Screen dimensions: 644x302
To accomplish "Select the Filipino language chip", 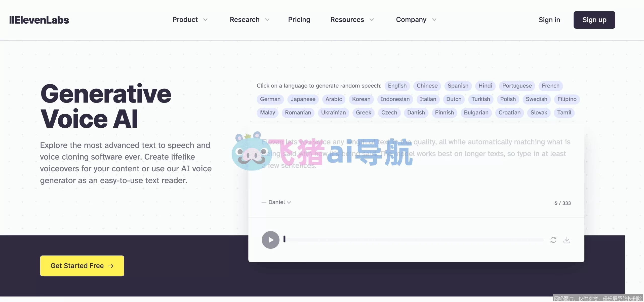I will (x=567, y=99).
